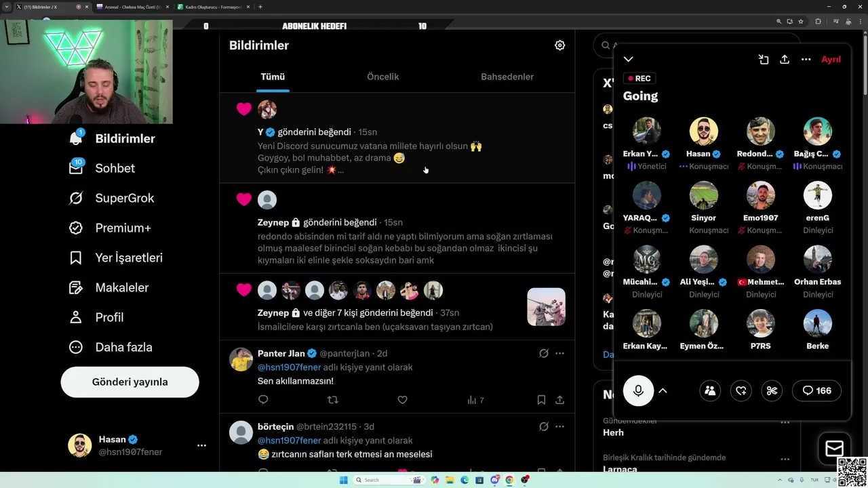Open Hasan speaker avatar in space

coord(703,131)
